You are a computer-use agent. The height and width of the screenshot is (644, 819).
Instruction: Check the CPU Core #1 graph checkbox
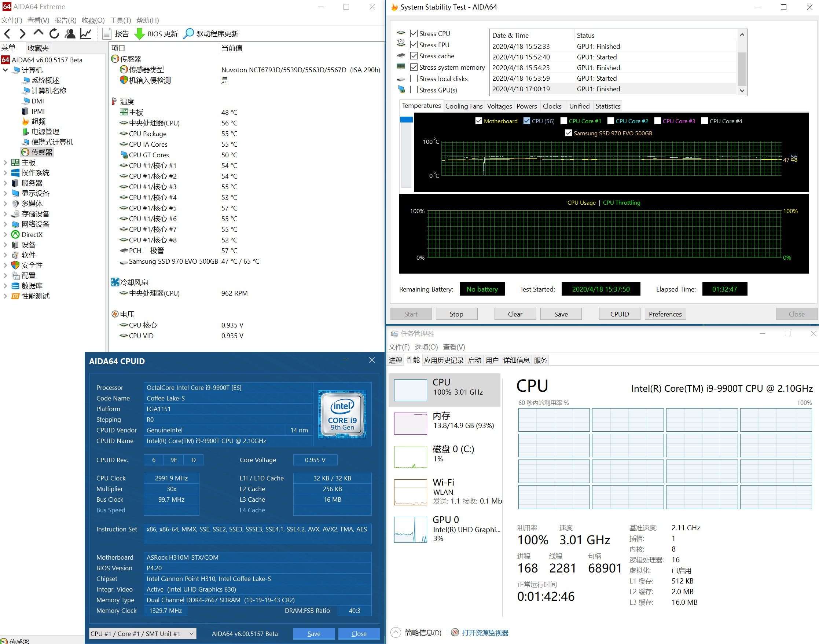pos(564,121)
